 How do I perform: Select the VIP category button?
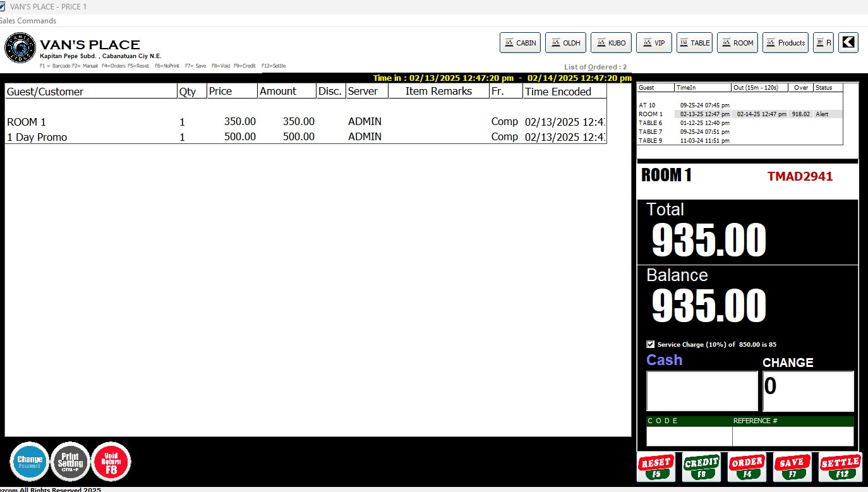click(x=654, y=43)
